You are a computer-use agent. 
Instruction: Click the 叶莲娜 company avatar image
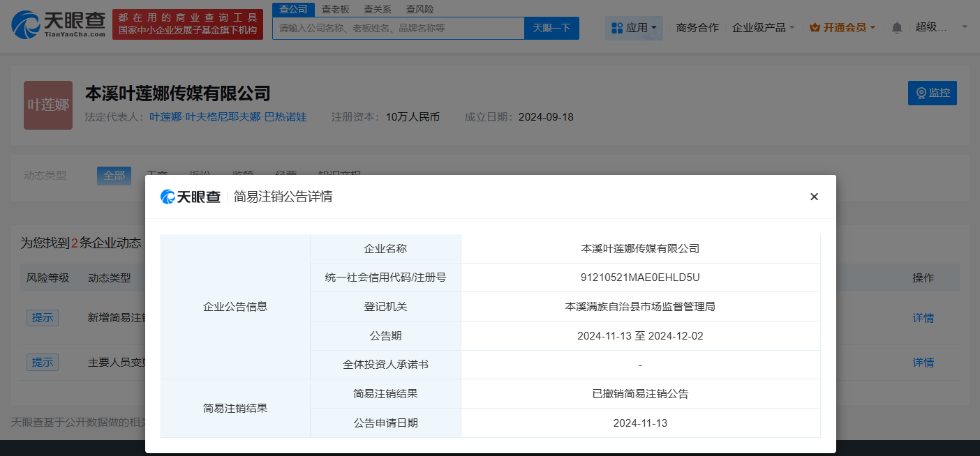pyautogui.click(x=47, y=105)
